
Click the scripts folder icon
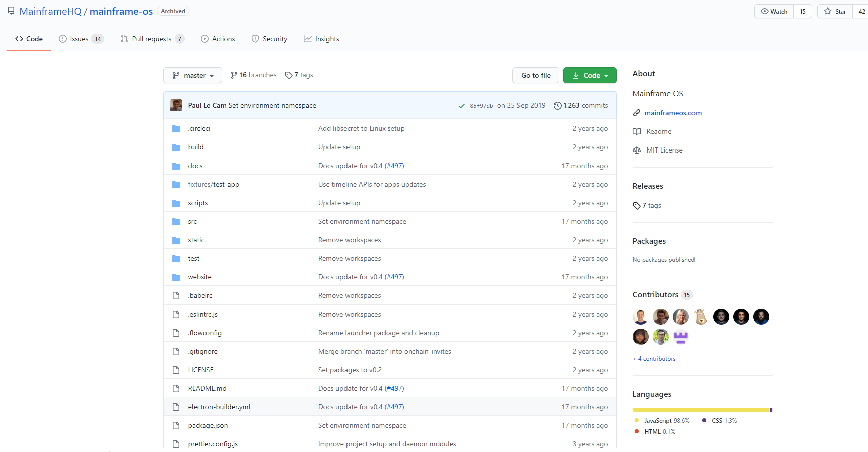176,203
